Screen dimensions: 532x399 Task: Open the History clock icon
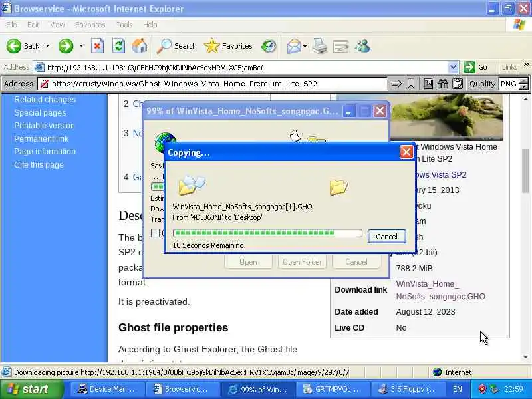[x=269, y=46]
